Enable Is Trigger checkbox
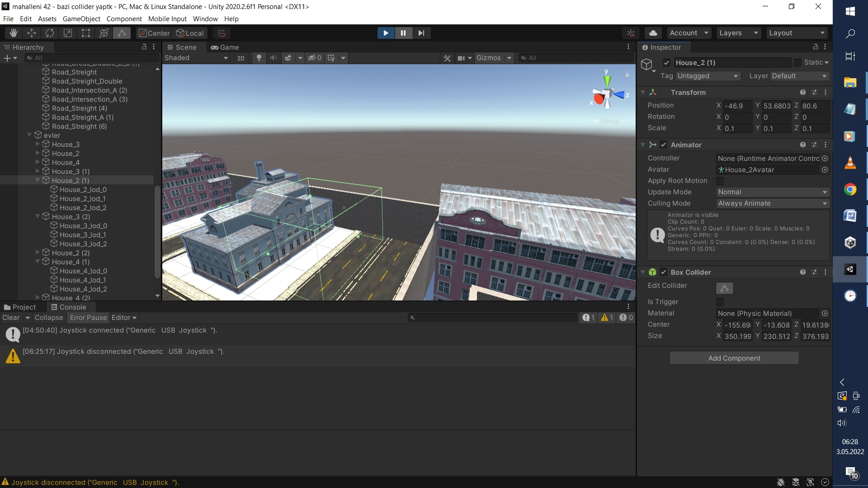This screenshot has width=868, height=488. click(720, 302)
